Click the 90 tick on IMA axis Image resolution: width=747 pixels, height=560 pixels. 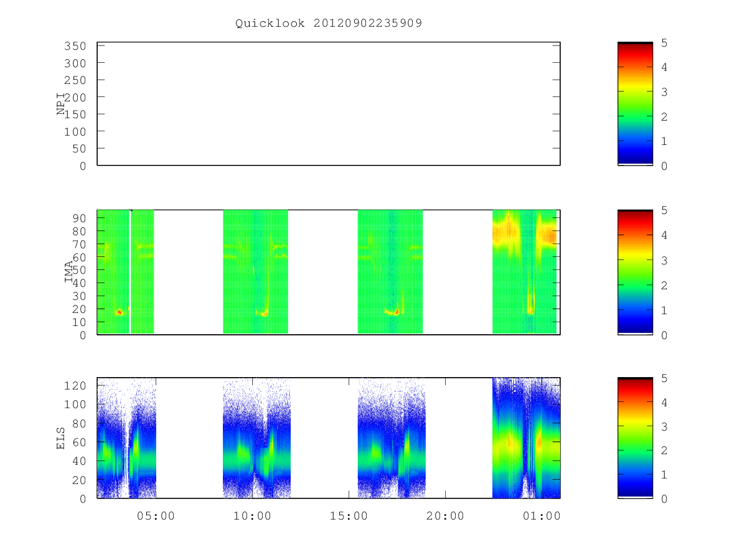(x=79, y=218)
